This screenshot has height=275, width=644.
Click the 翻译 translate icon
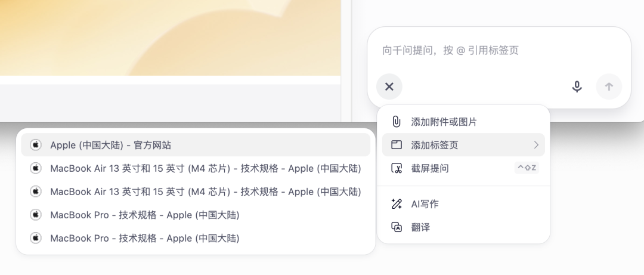397,227
